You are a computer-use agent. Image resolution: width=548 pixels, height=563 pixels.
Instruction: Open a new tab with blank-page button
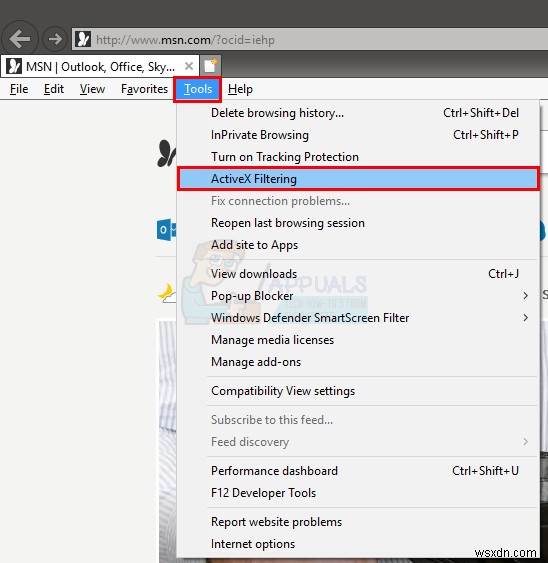(x=210, y=66)
